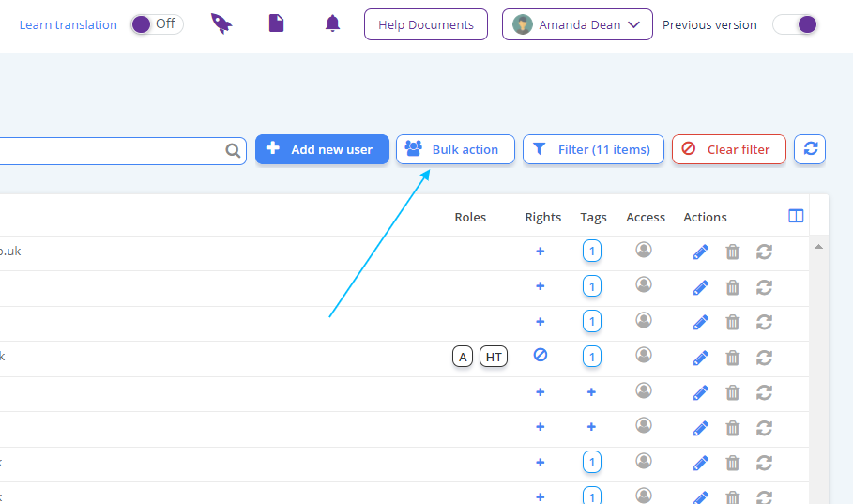Viewport: 853px width, 504px height.
Task: Click the refresh button next to Clear filter
Action: pyautogui.click(x=810, y=149)
